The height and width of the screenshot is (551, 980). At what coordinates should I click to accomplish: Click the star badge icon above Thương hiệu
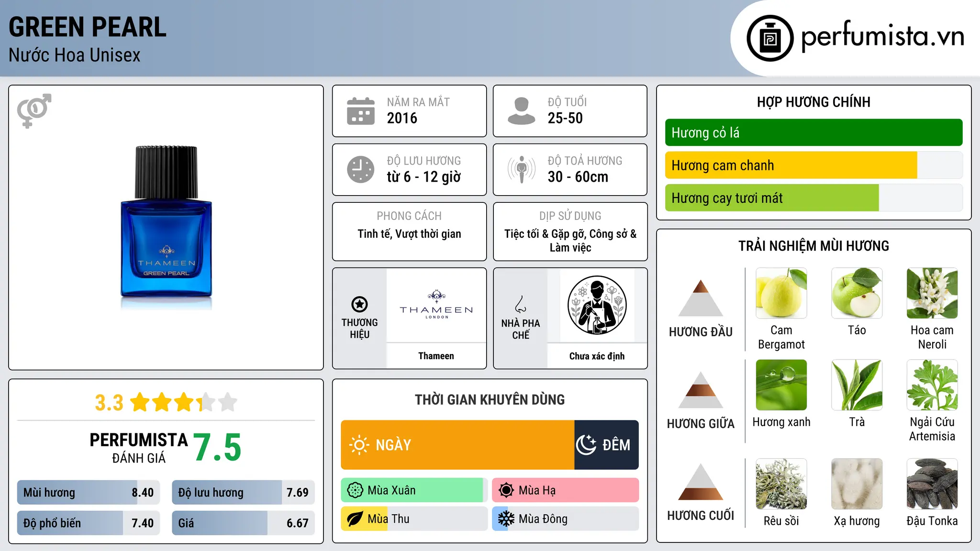[359, 304]
